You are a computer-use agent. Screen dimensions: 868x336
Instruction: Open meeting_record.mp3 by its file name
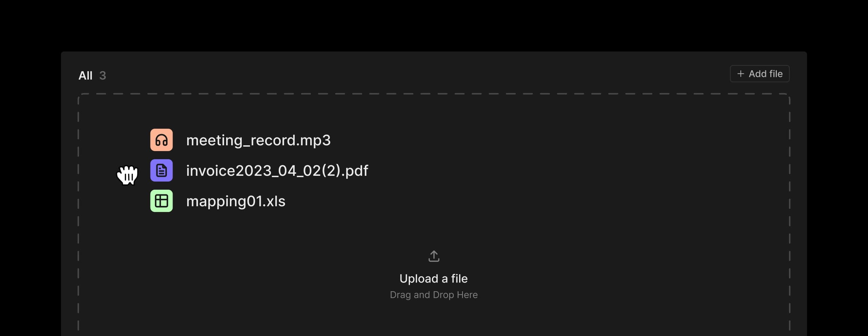pos(258,140)
